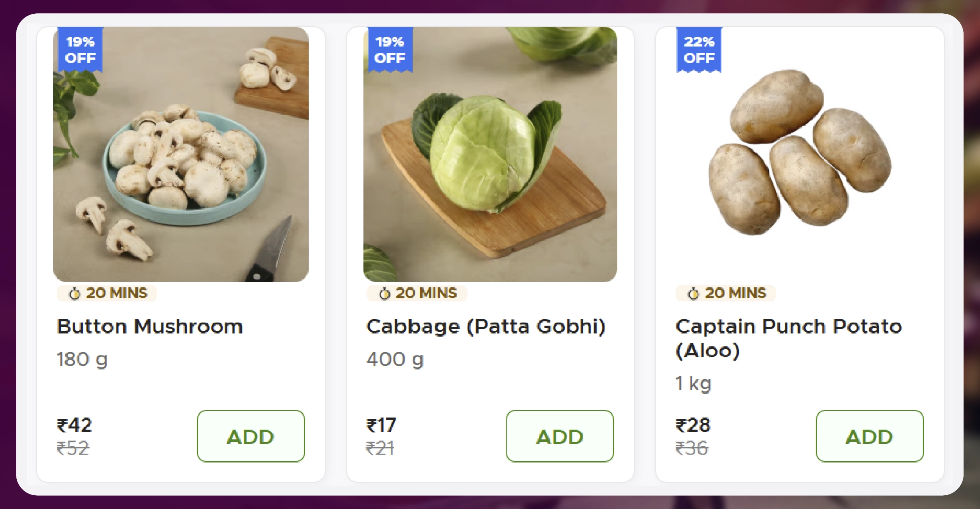Click the Button Mushroom product title

[150, 326]
